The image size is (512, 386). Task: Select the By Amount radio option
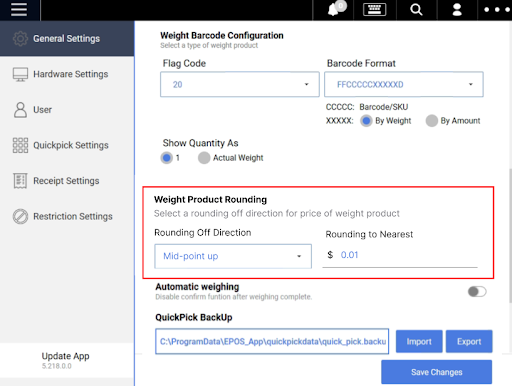pos(432,121)
